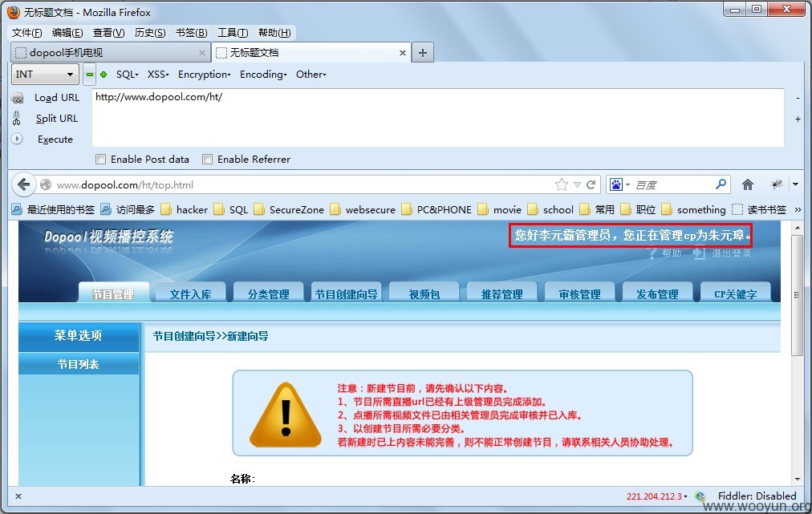Click the Execute button label
This screenshot has height=514, width=812.
pyautogui.click(x=55, y=140)
